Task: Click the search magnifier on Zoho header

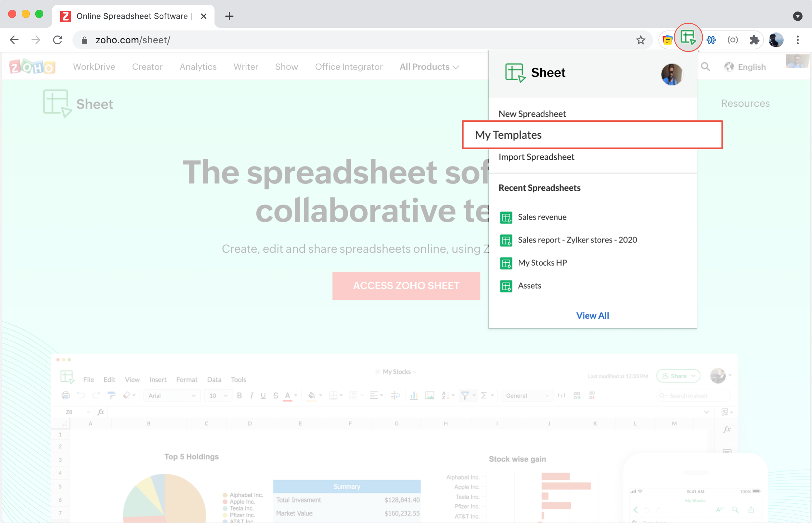Action: [705, 67]
